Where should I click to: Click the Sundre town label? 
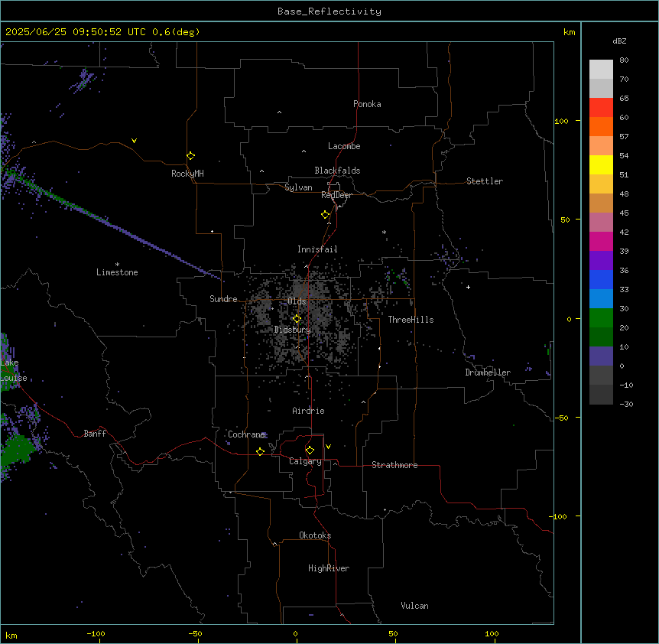point(223,299)
